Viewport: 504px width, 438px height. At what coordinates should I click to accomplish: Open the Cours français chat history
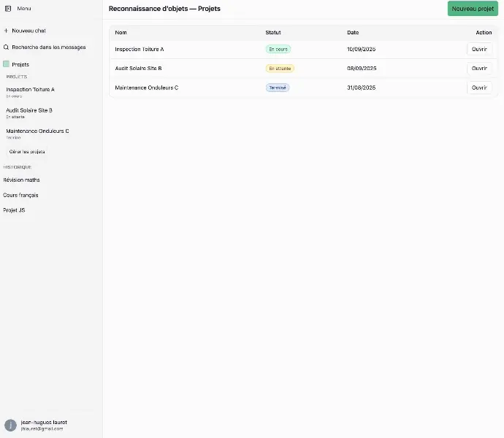[20, 195]
